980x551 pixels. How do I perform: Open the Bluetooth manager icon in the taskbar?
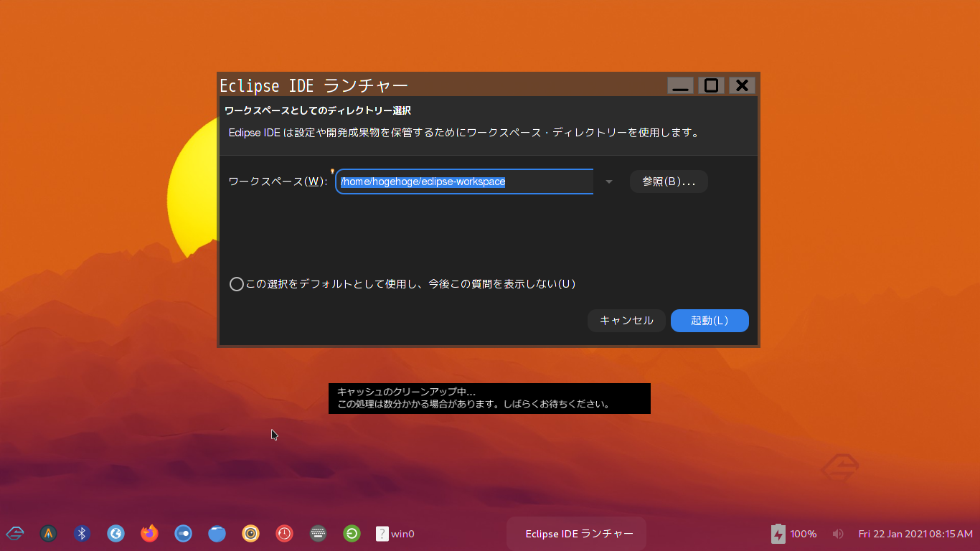82,533
